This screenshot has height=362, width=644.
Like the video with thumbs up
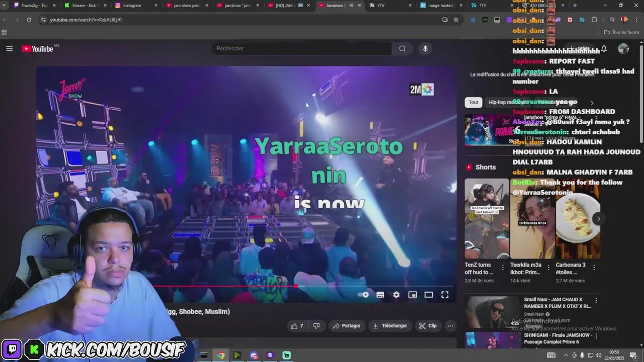pos(297,326)
